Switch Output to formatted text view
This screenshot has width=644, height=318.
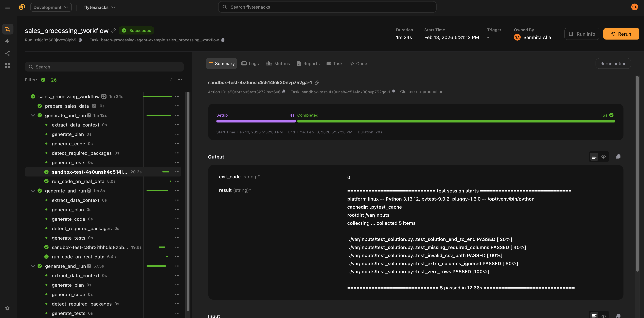[x=594, y=157]
